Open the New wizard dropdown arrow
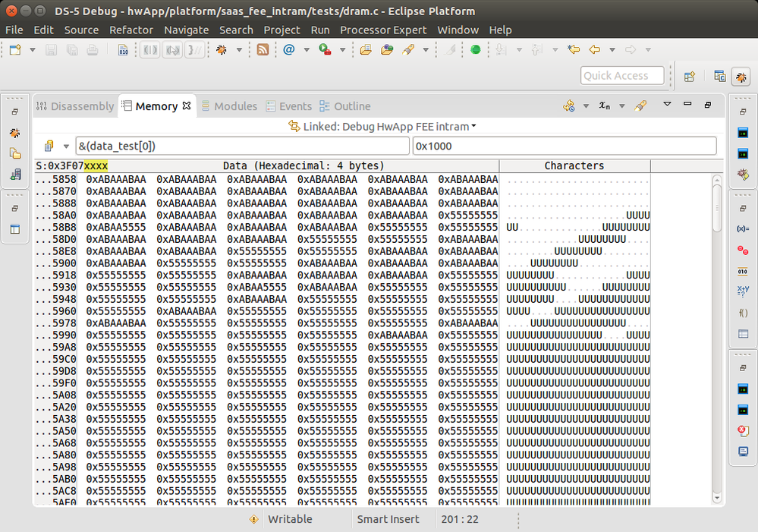The height and width of the screenshot is (532, 758). click(x=33, y=49)
